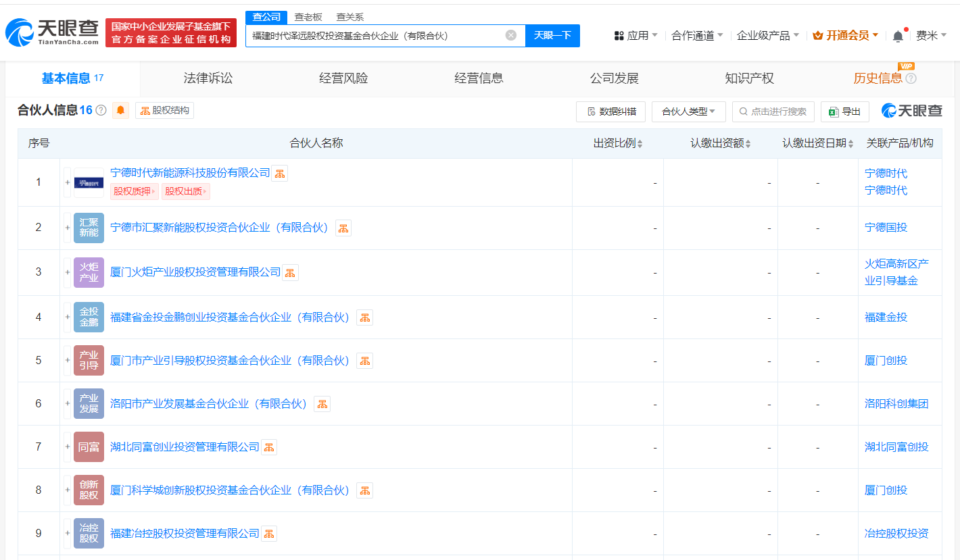960x560 pixels.
Task: Switch to the 知识产权 tab
Action: 749,78
